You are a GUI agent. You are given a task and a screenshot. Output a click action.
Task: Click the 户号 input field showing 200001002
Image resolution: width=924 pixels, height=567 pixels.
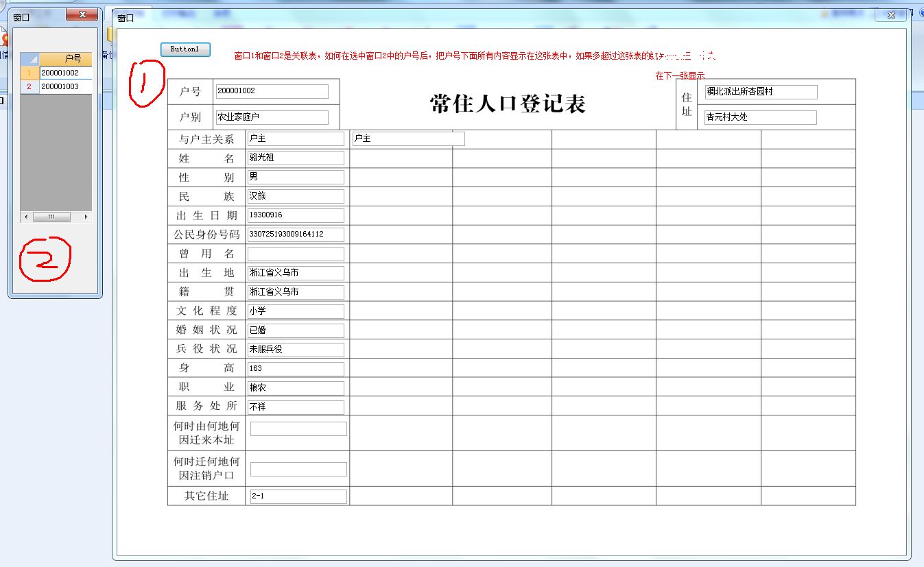point(272,91)
